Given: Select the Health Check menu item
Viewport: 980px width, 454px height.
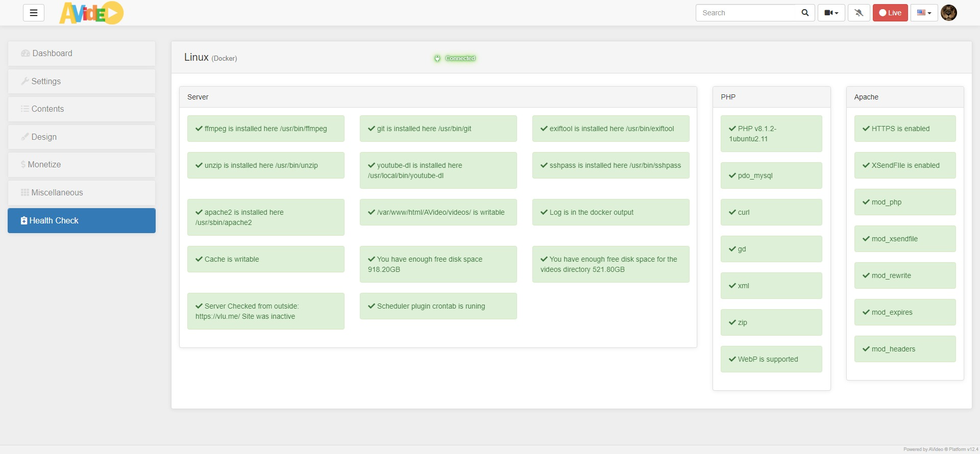Looking at the screenshot, I should pos(82,220).
